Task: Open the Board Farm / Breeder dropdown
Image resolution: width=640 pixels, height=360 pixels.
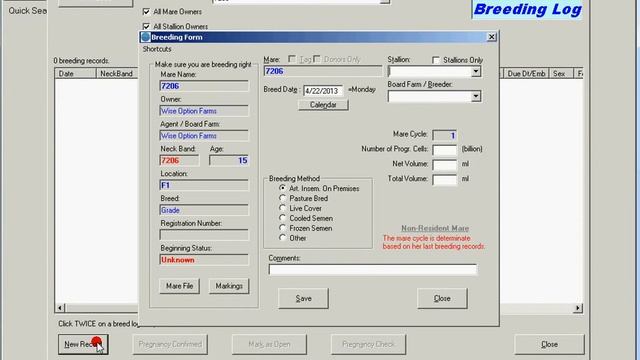Action: (476, 97)
